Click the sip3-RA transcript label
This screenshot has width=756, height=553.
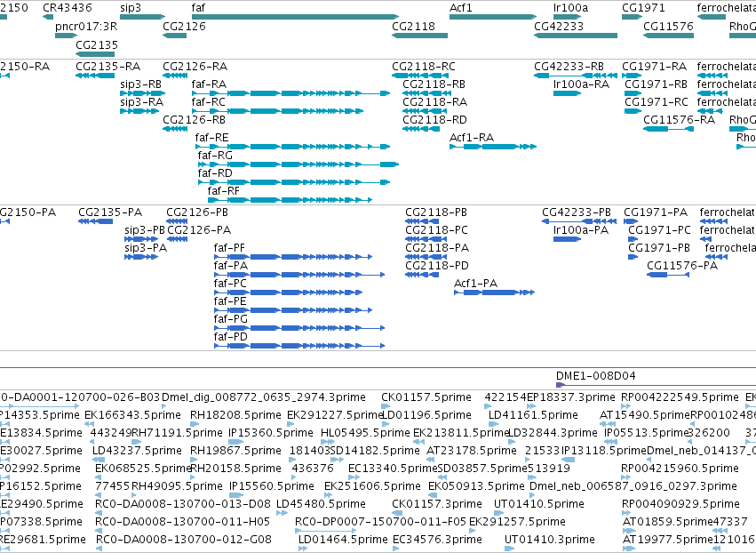[142, 102]
